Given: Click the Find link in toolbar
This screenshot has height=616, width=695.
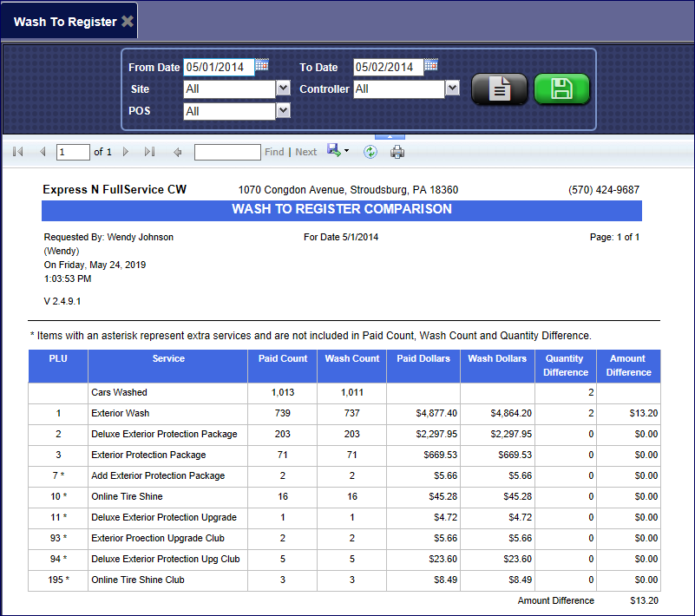Looking at the screenshot, I should [x=274, y=152].
